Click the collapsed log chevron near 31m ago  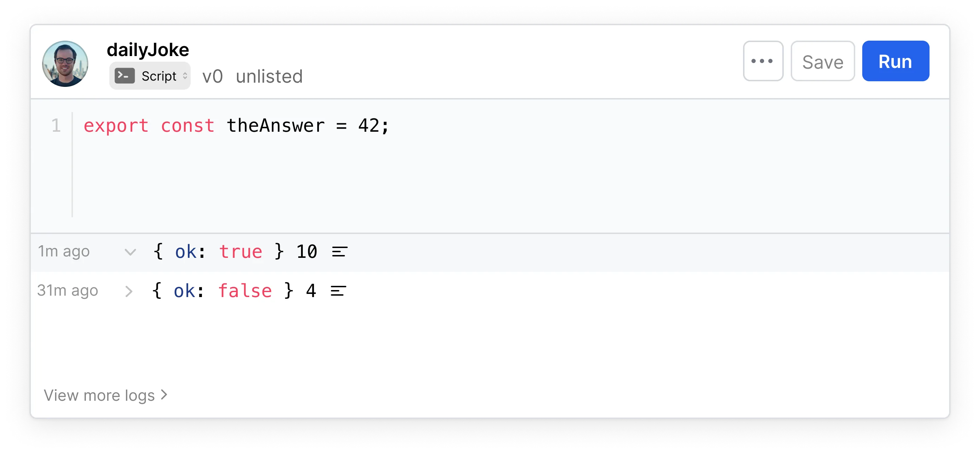(x=129, y=291)
